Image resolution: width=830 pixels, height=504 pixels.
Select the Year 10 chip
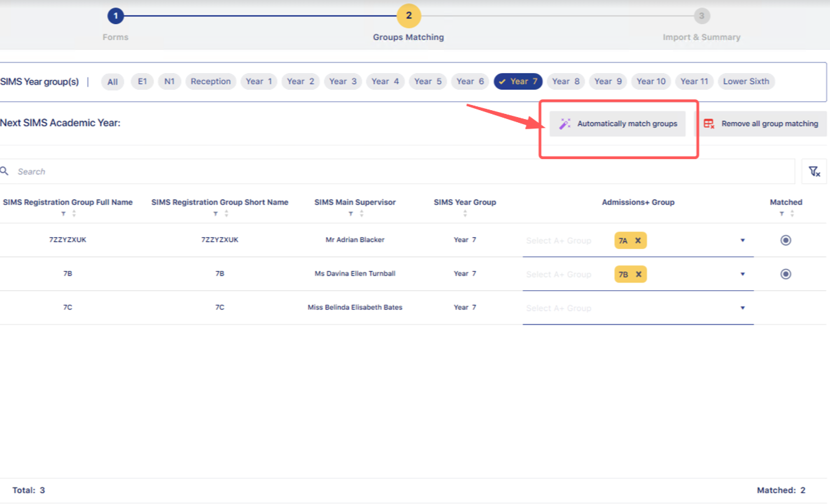[651, 81]
